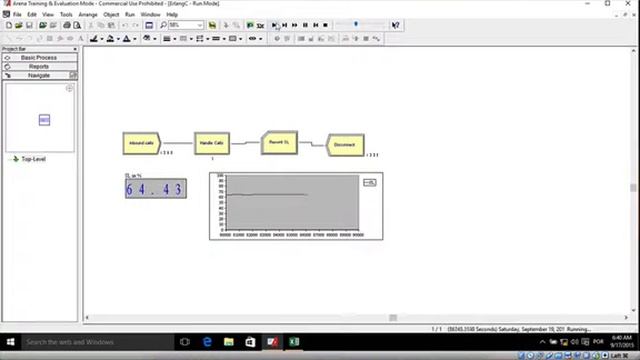Select the Top-Level navigate tree item
The height and width of the screenshot is (360, 640).
[x=33, y=159]
